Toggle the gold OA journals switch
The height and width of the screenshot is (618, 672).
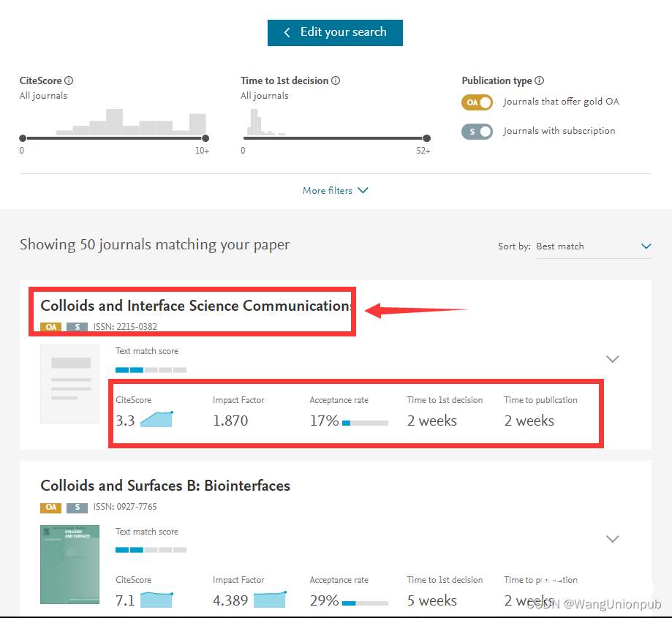click(x=477, y=102)
